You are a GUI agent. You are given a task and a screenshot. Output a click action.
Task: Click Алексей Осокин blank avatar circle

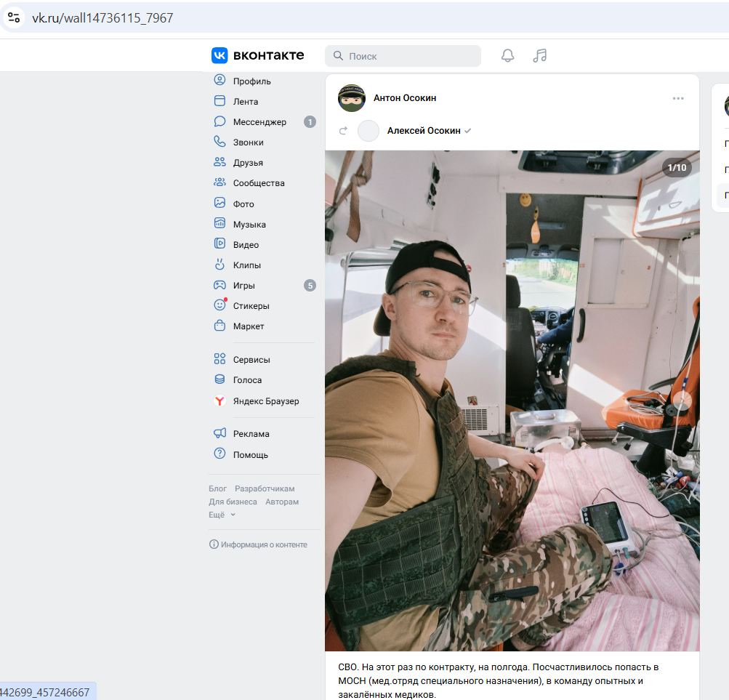(x=368, y=131)
